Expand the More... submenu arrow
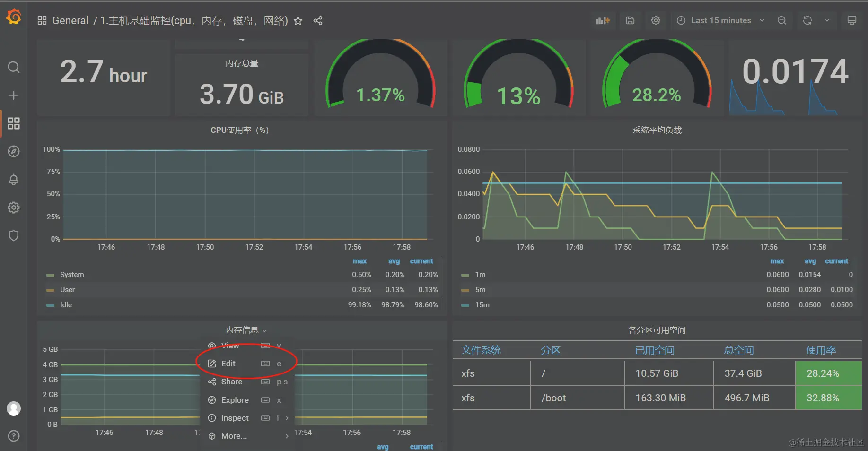Image resolution: width=868 pixels, height=451 pixels. [x=287, y=436]
